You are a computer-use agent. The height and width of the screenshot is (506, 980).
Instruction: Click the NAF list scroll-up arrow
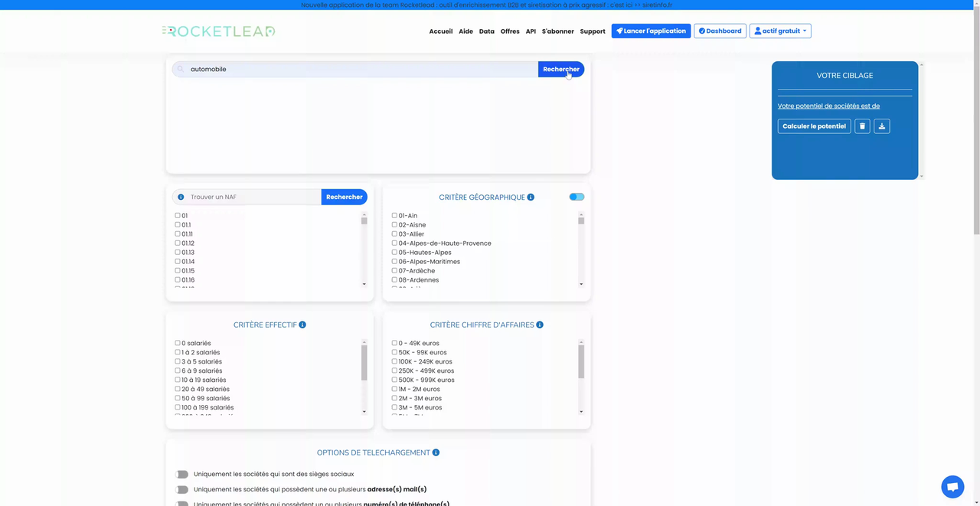click(x=364, y=214)
